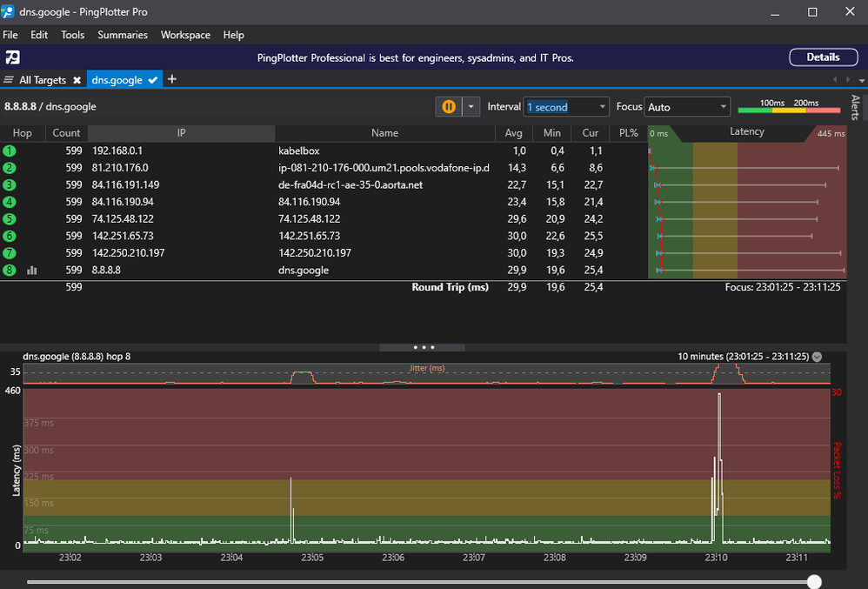Click the Details button
The image size is (868, 589).
point(823,57)
